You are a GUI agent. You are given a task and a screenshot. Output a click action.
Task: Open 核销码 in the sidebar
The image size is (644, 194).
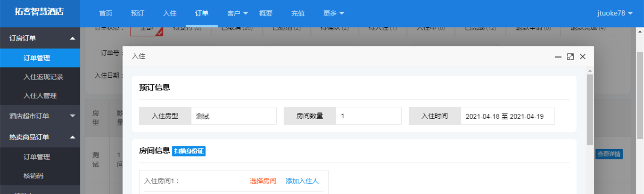click(x=40, y=176)
